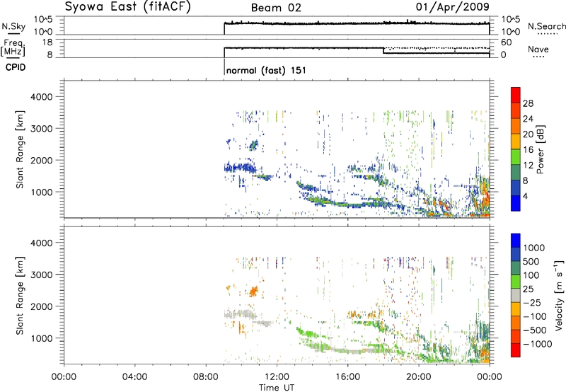Click the '−1000' velocity tick value
This screenshot has height=392, width=566.
[x=537, y=344]
